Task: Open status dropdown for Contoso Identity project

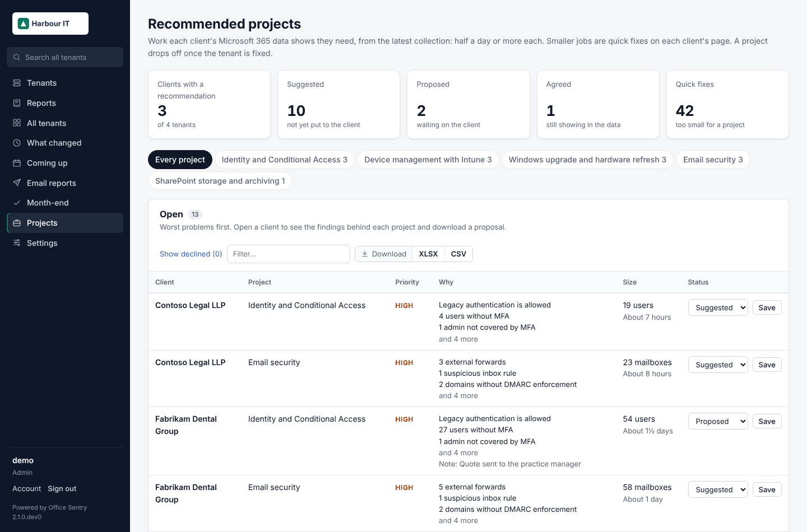Action: tap(718, 307)
